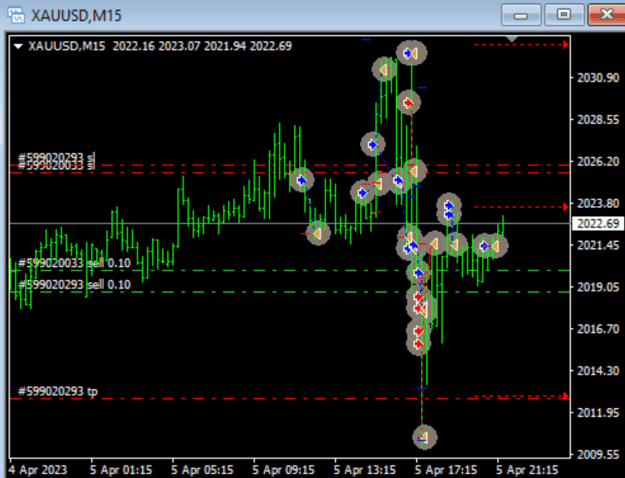Click the red dotted arrow near tp level
Screen dimensions: 625x478
(565, 396)
